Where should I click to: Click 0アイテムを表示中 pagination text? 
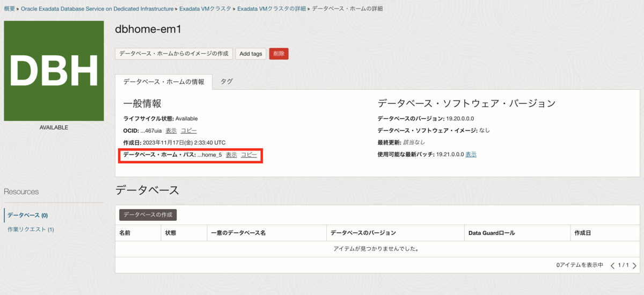[x=580, y=265]
